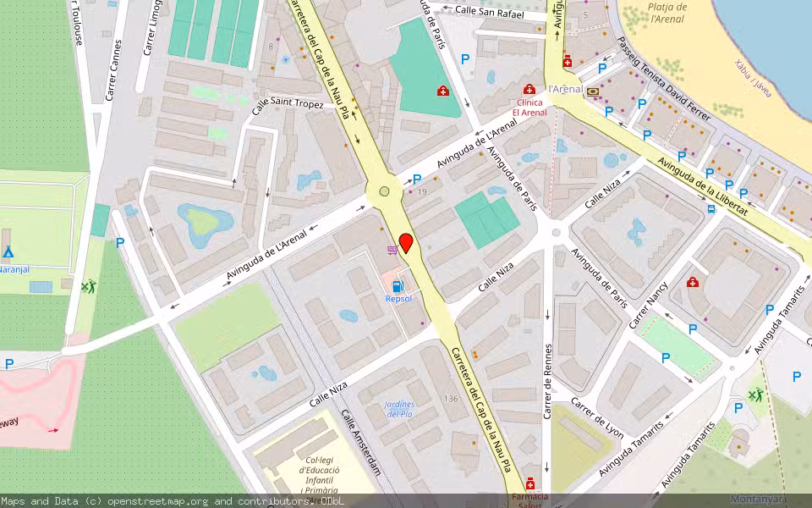This screenshot has height=508, width=812.
Task: Click the Repsol label
Action: (x=398, y=299)
